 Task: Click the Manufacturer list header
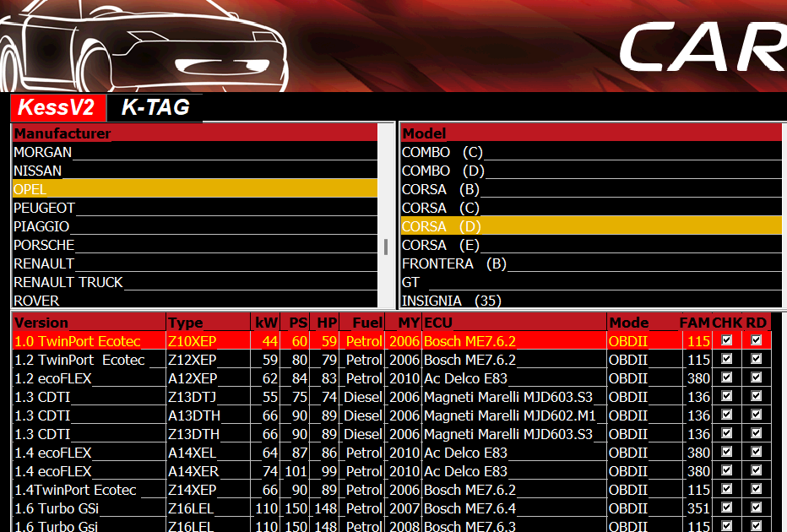pos(194,133)
